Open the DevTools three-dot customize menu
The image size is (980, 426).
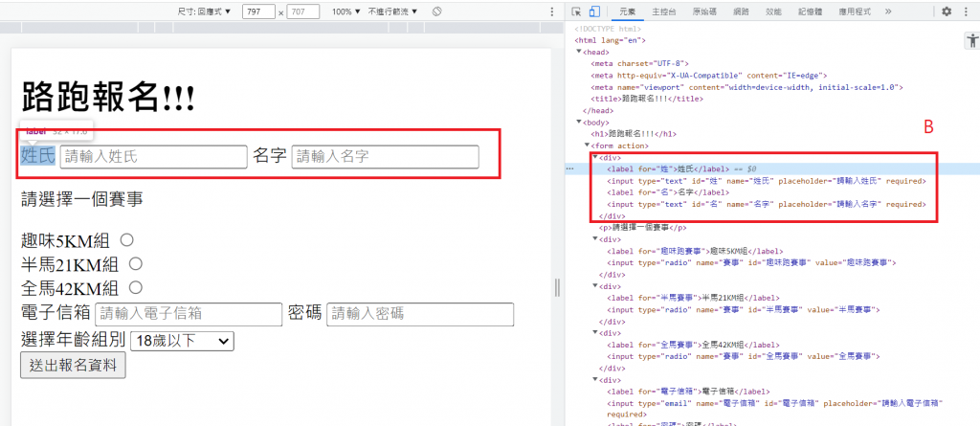pyautogui.click(x=968, y=11)
